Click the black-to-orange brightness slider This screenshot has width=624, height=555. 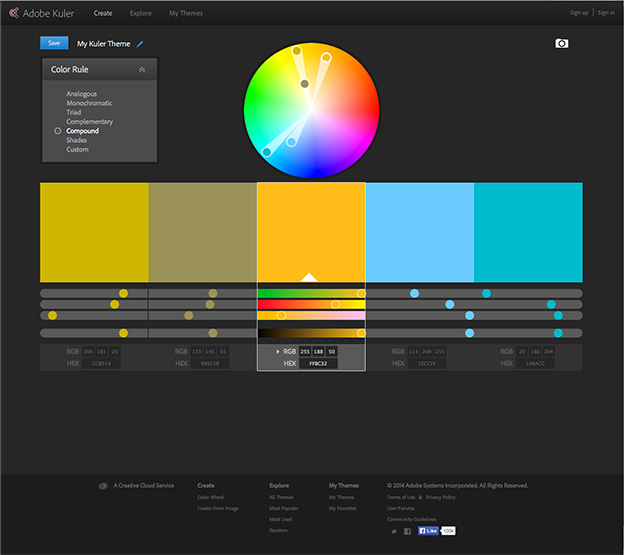click(x=311, y=333)
